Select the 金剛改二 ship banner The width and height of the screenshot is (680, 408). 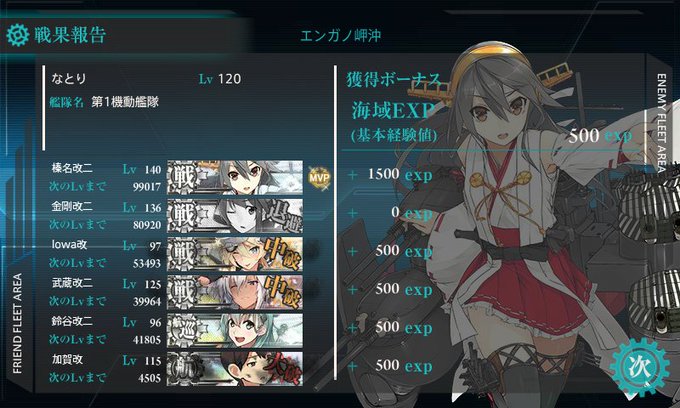point(235,215)
